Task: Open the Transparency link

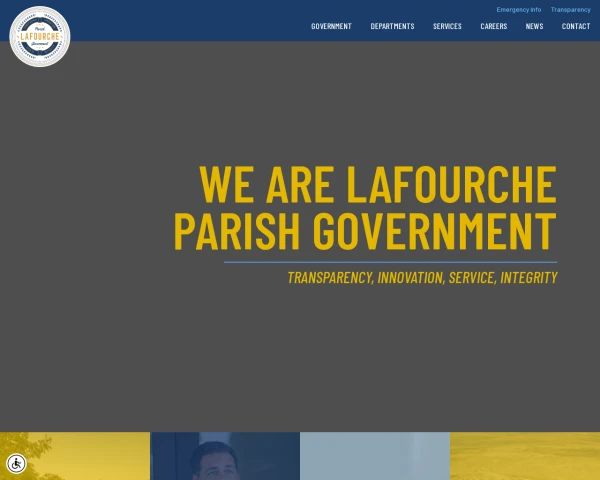Action: click(571, 10)
